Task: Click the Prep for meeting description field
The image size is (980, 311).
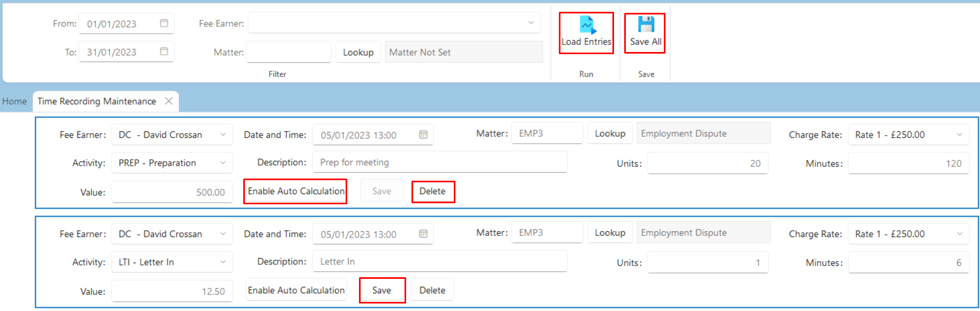Action: tap(440, 162)
